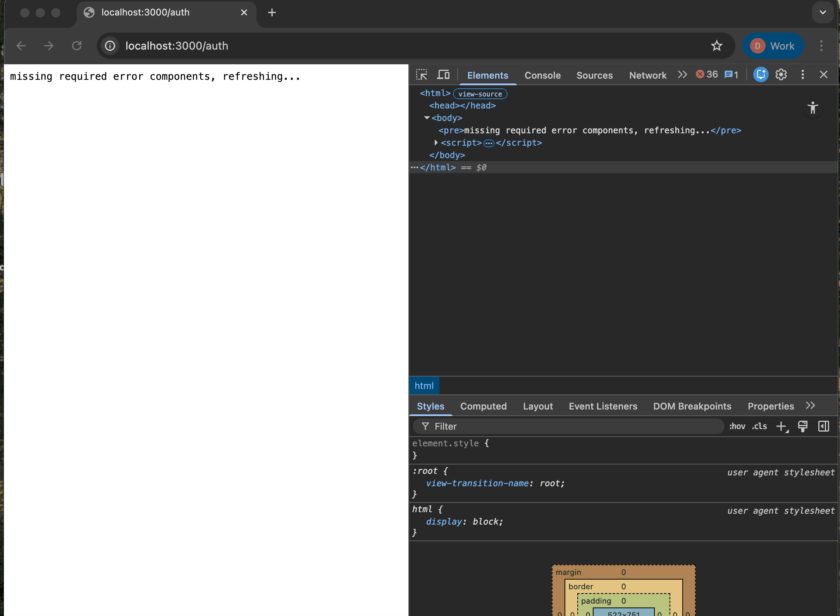Switch to the Console panel
This screenshot has height=616, width=840.
pos(542,75)
